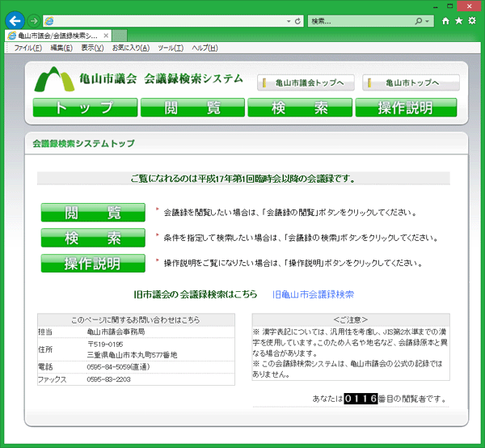Open the 表示(V) menu

pyautogui.click(x=92, y=48)
